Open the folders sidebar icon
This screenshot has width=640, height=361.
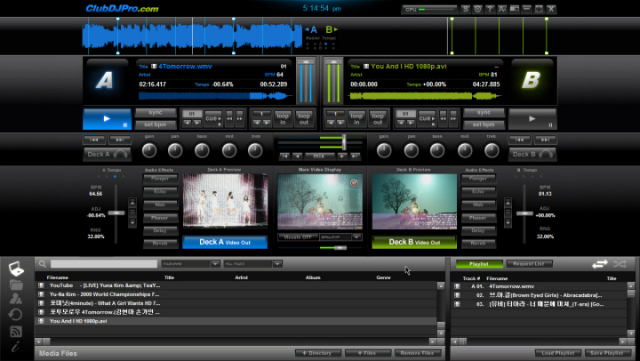(16, 285)
